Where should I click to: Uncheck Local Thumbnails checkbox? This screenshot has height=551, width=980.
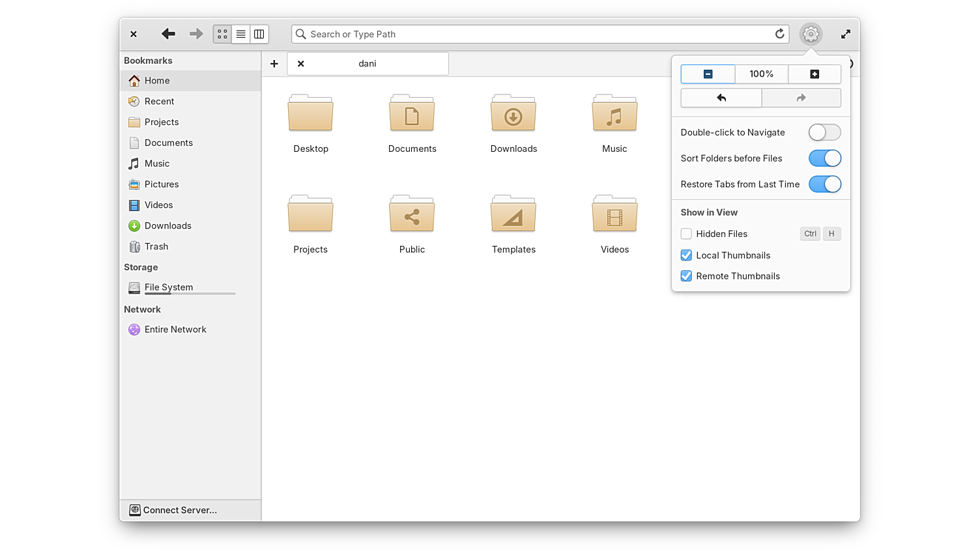[686, 255]
